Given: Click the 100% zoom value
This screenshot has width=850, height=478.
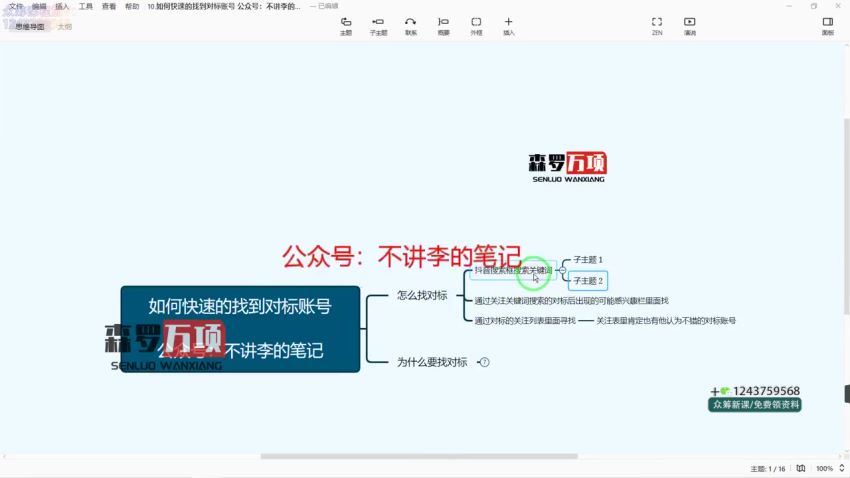Looking at the screenshot, I should [x=825, y=469].
